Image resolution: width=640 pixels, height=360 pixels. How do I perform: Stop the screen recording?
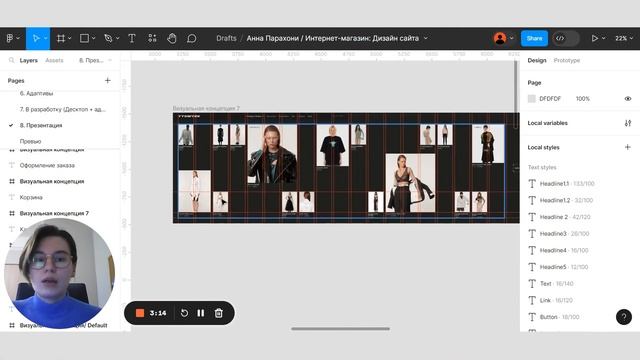pos(140,313)
